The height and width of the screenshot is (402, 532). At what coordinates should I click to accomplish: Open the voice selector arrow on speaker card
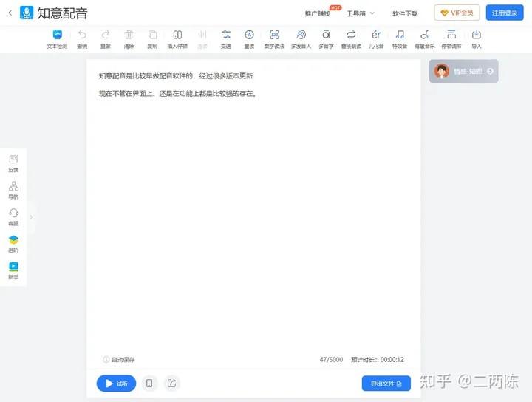coord(490,71)
